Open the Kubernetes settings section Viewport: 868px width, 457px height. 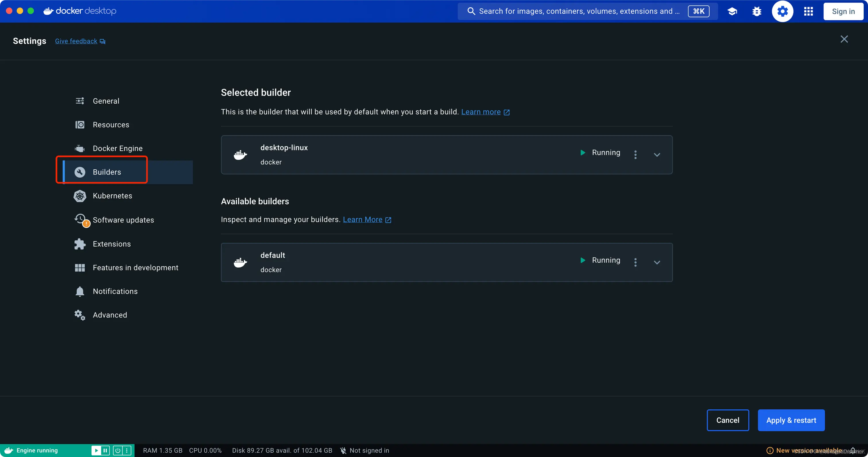click(x=112, y=196)
